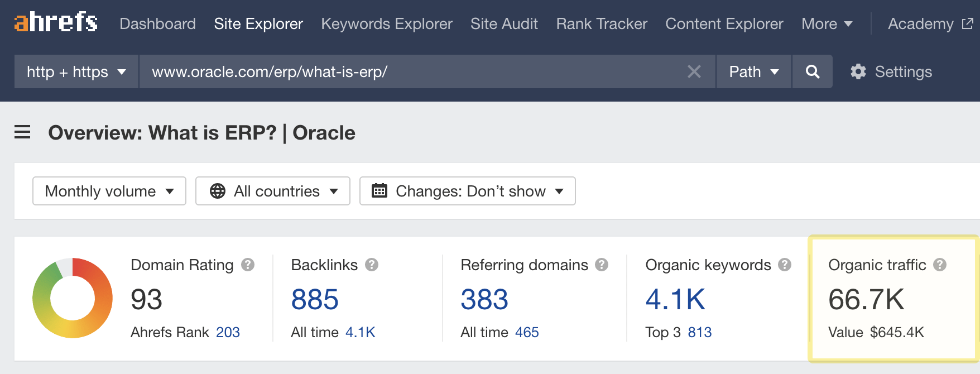
Task: Clear the URL field with the X icon
Action: click(x=694, y=71)
